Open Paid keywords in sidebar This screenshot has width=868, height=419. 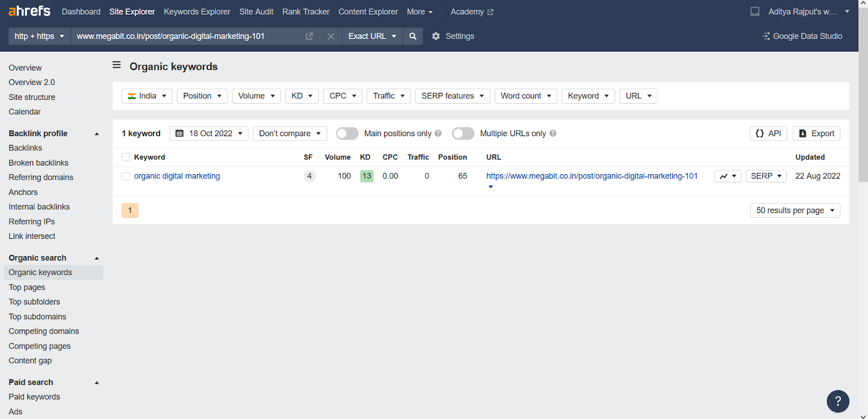34,397
